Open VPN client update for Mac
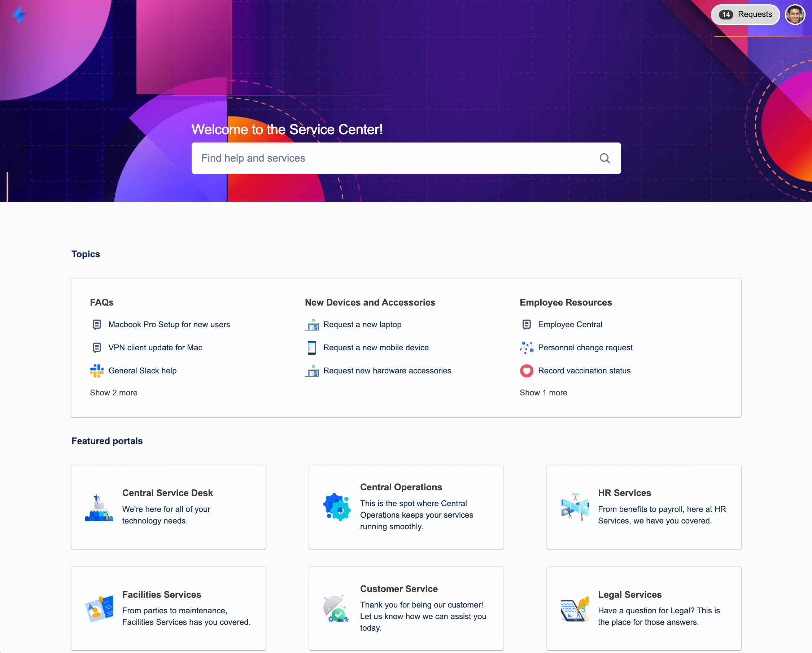This screenshot has height=653, width=812. click(x=155, y=347)
